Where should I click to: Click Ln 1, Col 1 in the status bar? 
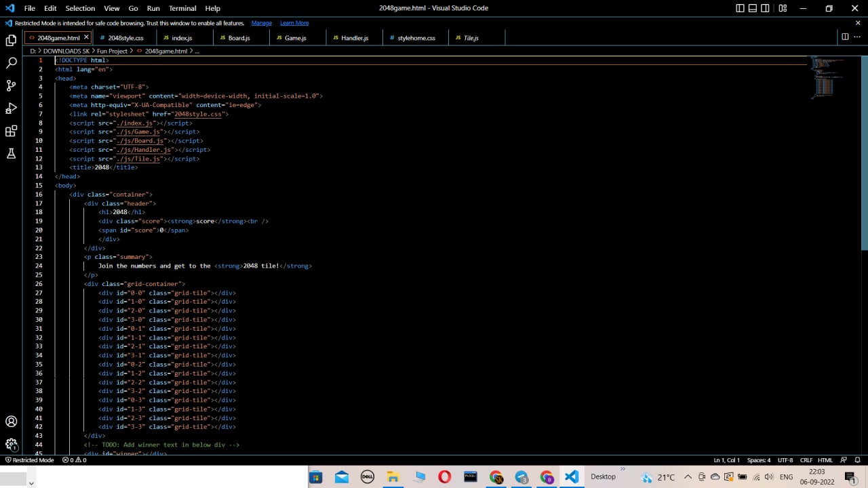point(726,460)
